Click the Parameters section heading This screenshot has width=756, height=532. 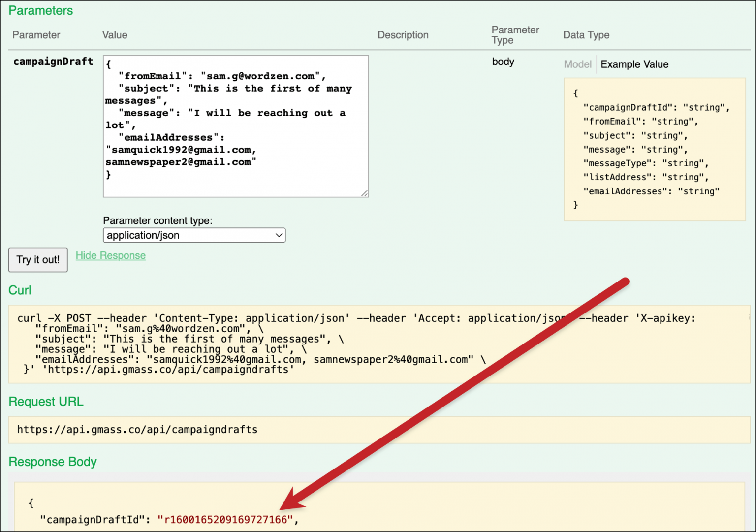click(40, 10)
